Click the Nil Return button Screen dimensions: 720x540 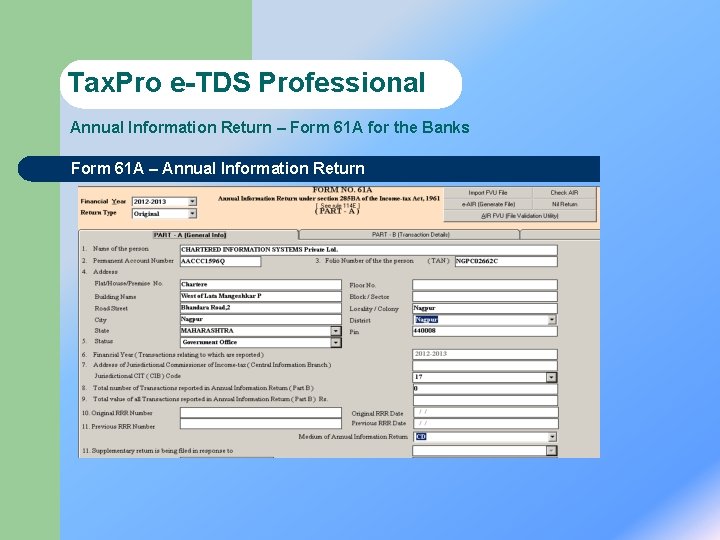564,204
